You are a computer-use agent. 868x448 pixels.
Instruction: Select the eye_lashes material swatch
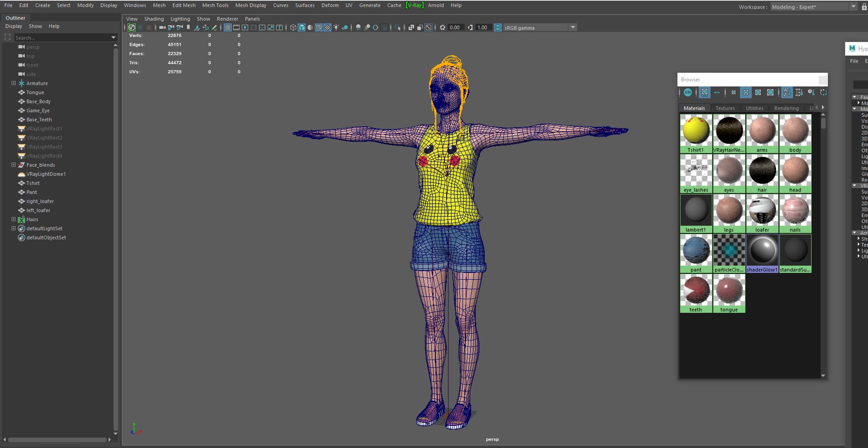coord(696,174)
